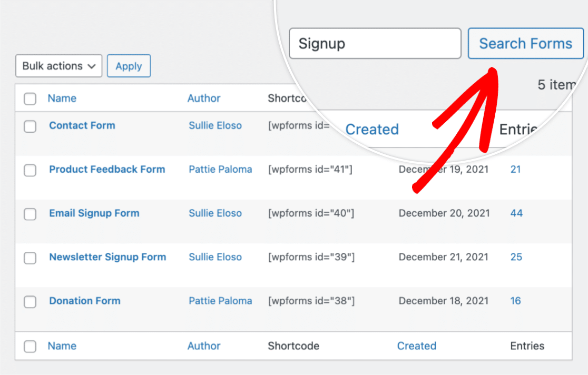
Task: Sort by Created column in footer
Action: [417, 346]
